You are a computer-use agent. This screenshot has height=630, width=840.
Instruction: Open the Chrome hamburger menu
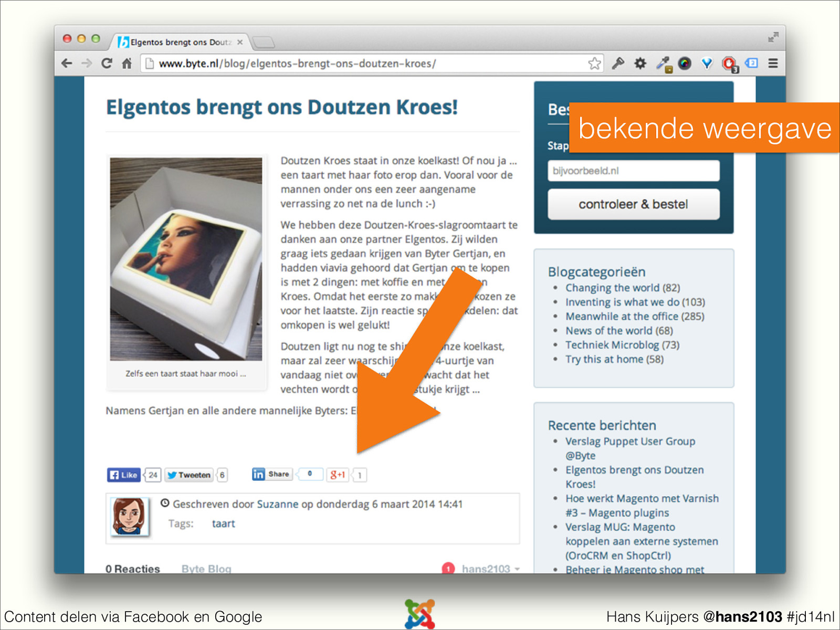(x=773, y=64)
